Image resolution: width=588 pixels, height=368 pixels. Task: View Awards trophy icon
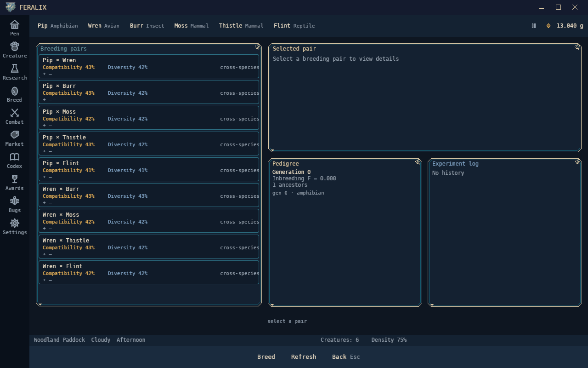coord(15,182)
